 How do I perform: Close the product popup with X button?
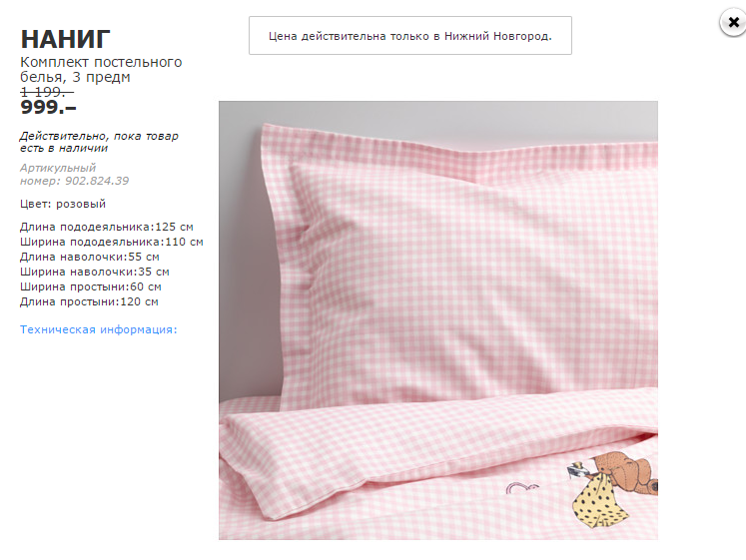732,22
